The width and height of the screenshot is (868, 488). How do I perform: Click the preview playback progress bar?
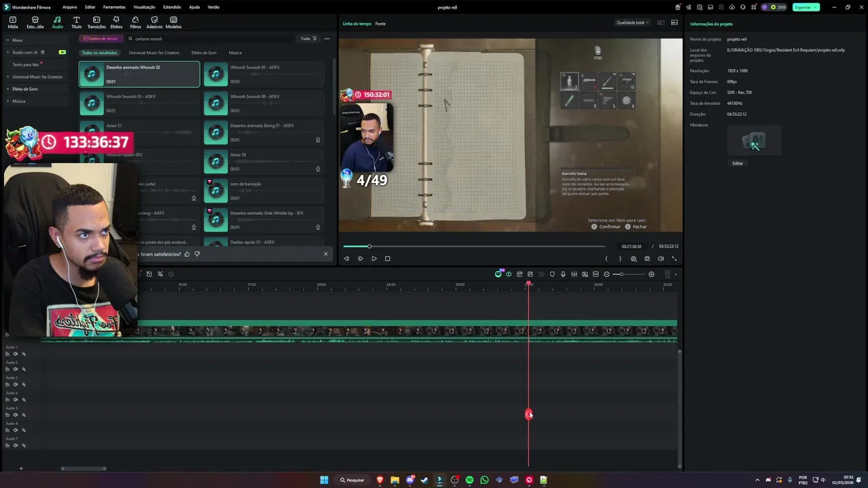473,246
